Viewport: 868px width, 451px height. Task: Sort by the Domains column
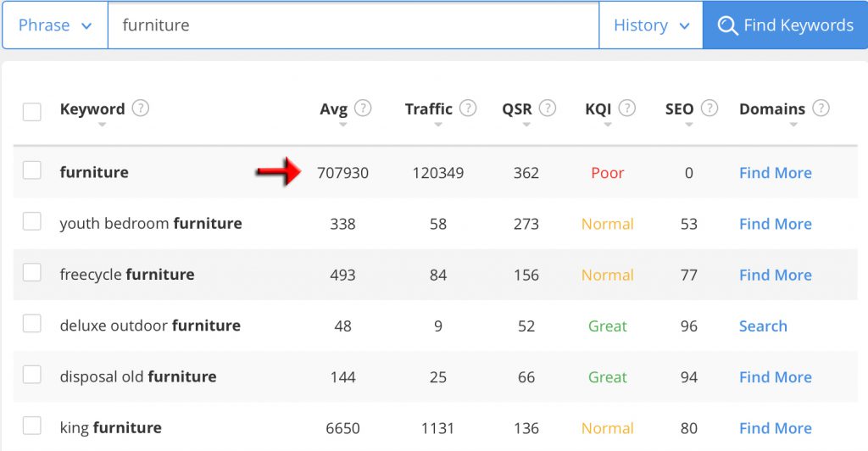793,125
